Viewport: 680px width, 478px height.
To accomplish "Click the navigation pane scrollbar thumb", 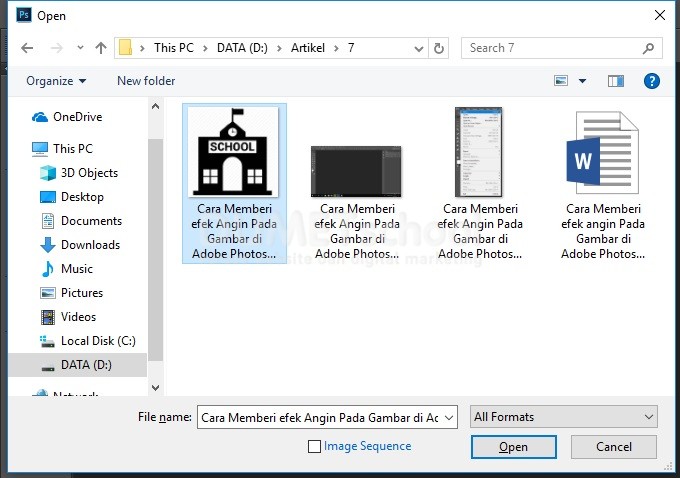I will point(155,250).
